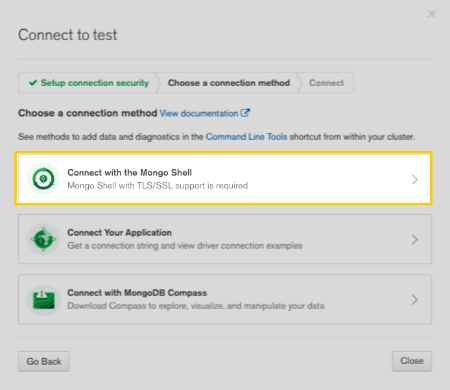Click the Connect Your Application globe icon
This screenshot has width=450, height=390.
click(43, 239)
